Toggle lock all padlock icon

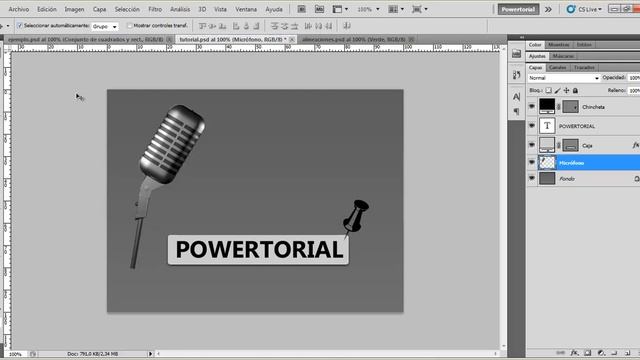click(576, 91)
